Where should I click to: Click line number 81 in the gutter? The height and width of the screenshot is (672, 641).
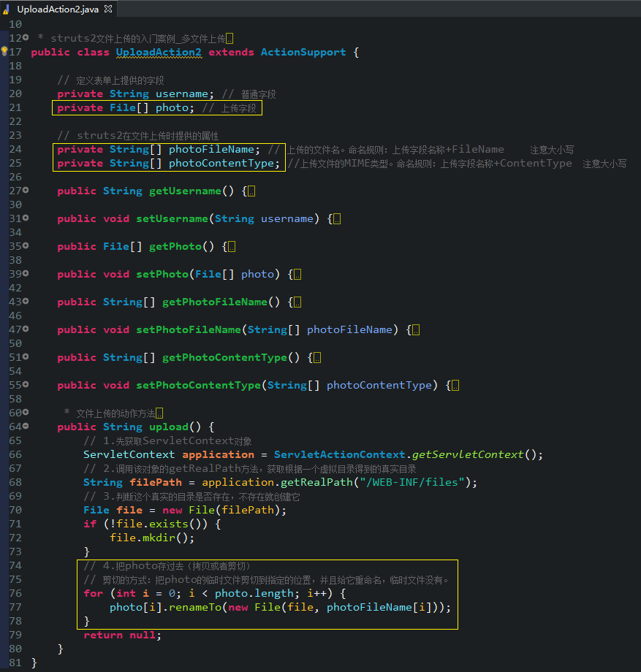click(x=15, y=663)
